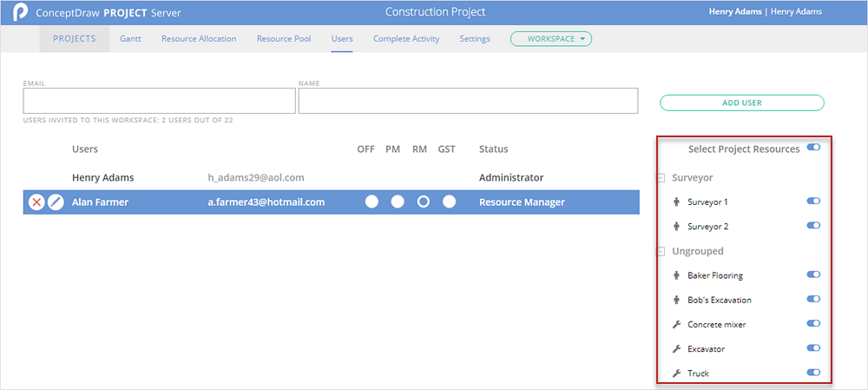
Task: Click the Surveyor 1 resource label
Action: coord(707,202)
